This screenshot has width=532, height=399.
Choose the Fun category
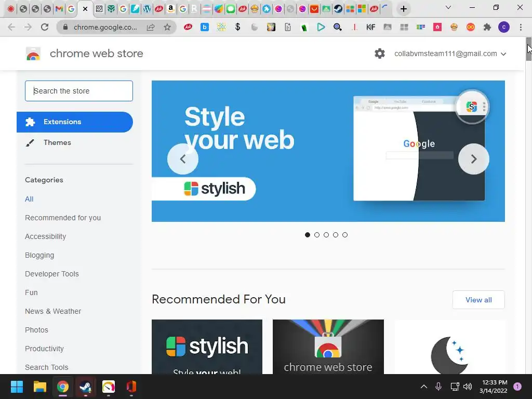coord(31,292)
